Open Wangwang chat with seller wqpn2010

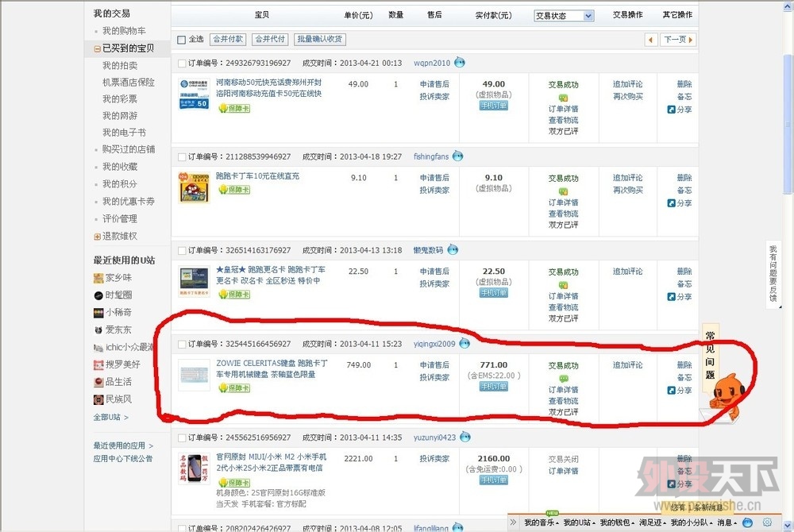tap(459, 63)
